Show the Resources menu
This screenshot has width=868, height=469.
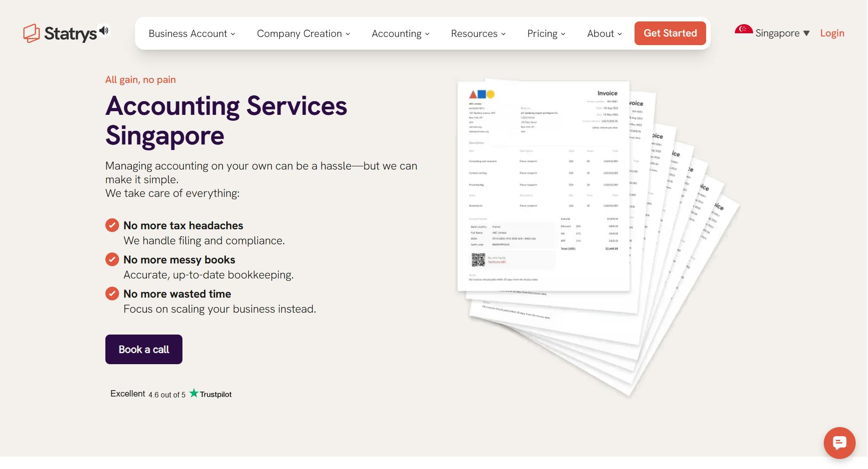pyautogui.click(x=478, y=34)
